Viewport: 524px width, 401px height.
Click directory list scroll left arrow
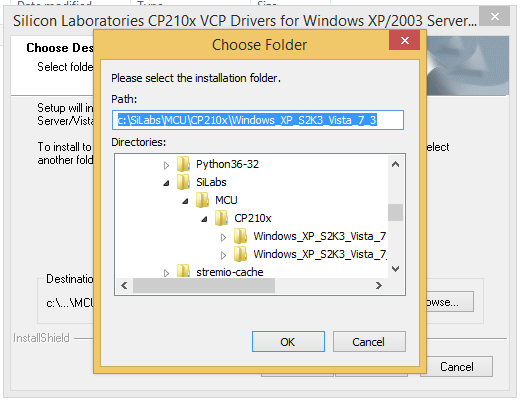pos(124,286)
